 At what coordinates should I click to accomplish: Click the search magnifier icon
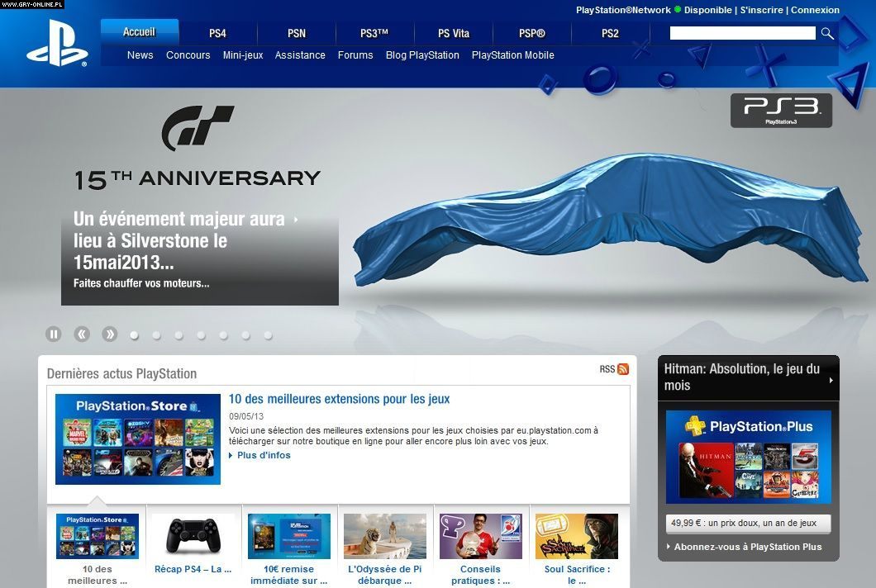tap(826, 33)
